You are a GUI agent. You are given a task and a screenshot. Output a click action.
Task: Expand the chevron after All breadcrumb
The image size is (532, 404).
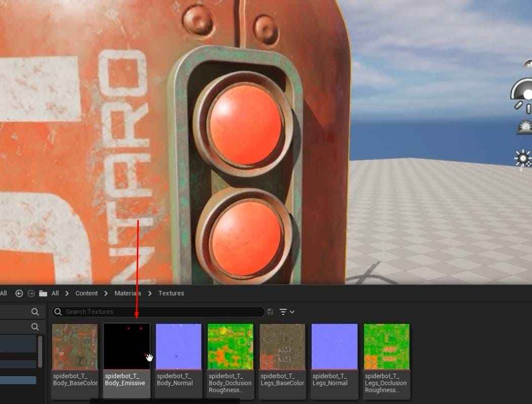click(67, 294)
